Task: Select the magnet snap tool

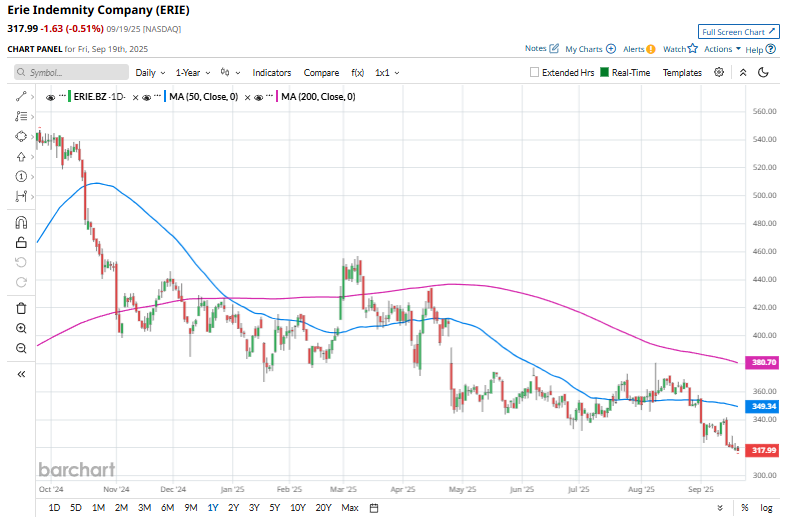Action: (21, 222)
